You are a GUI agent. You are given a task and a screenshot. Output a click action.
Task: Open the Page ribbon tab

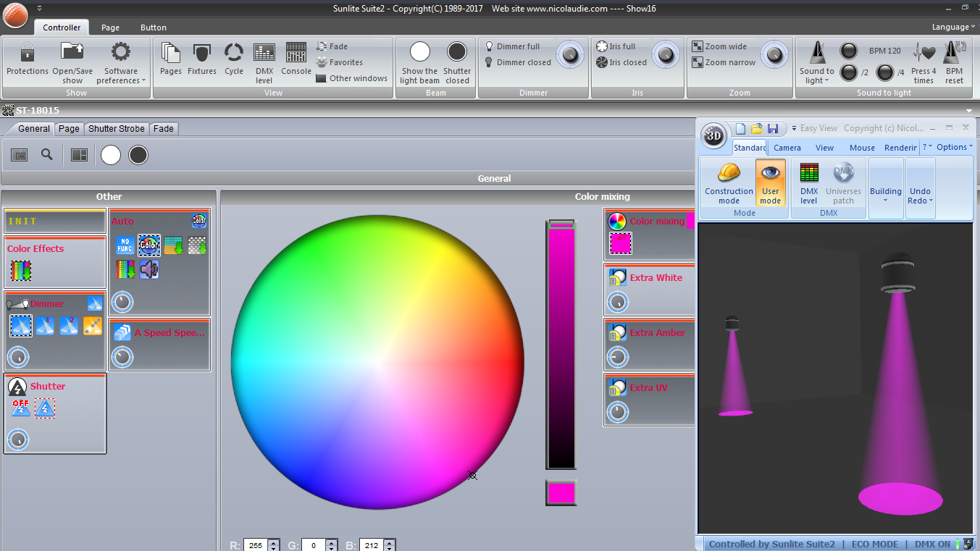click(111, 28)
